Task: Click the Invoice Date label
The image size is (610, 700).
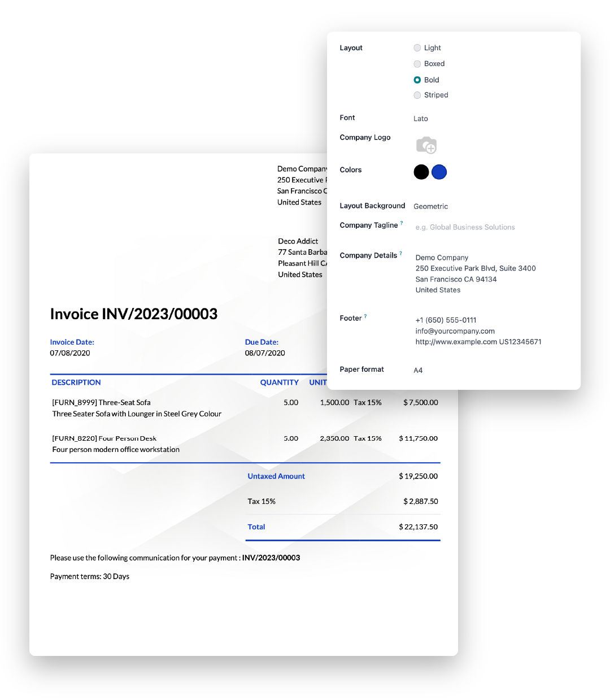Action: (x=72, y=342)
